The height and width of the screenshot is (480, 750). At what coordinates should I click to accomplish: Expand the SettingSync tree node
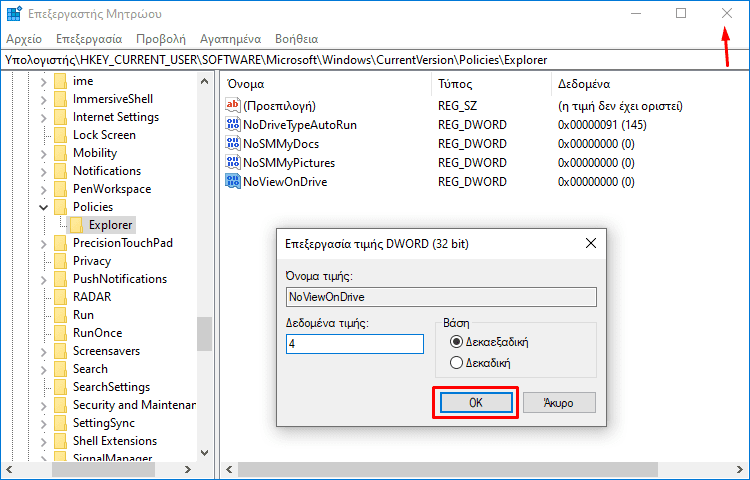tap(44, 424)
